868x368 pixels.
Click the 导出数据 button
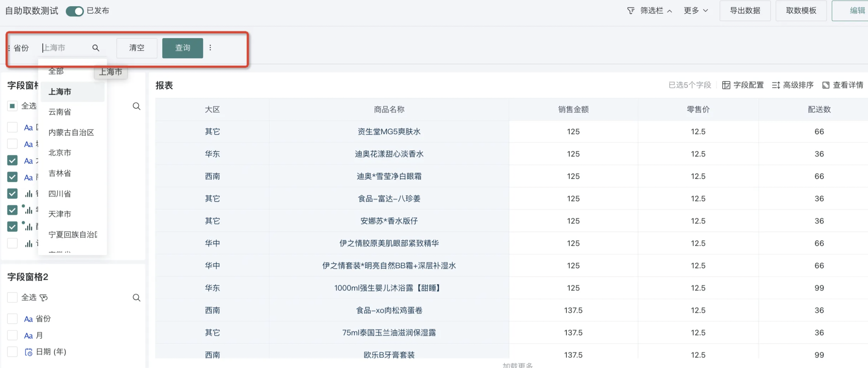pyautogui.click(x=745, y=11)
